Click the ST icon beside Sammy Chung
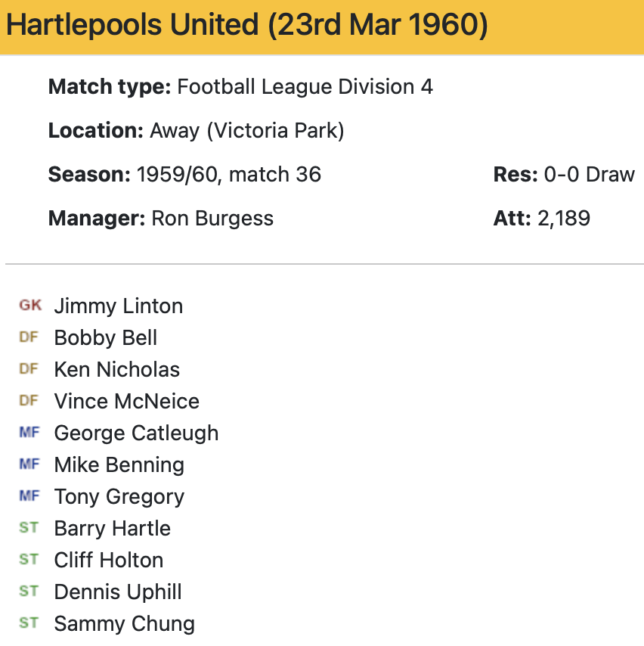 (29, 623)
